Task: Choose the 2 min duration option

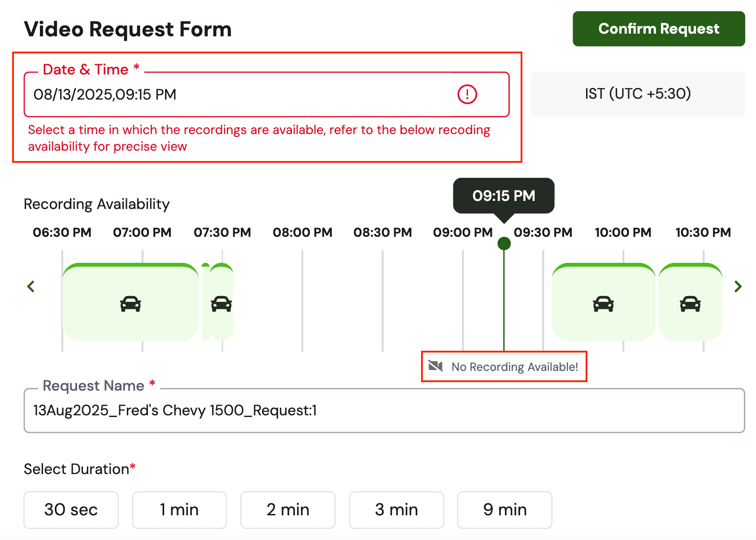Action: click(x=288, y=510)
